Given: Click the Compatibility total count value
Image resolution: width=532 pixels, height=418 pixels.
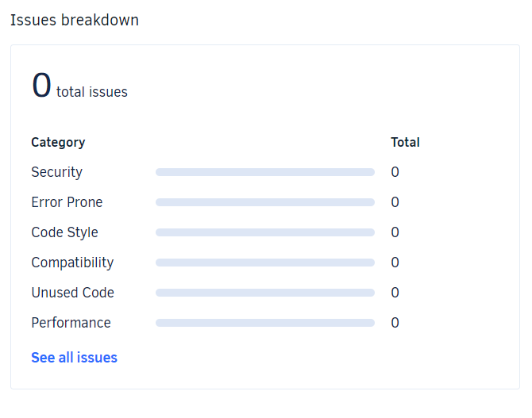Looking at the screenshot, I should 395,263.
